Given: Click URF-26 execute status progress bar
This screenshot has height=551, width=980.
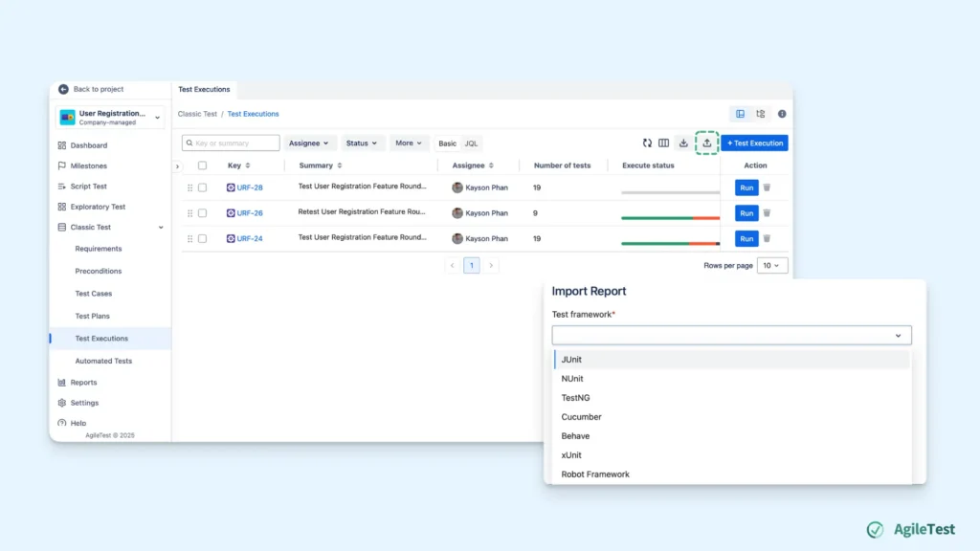Looking at the screenshot, I should (x=671, y=218).
